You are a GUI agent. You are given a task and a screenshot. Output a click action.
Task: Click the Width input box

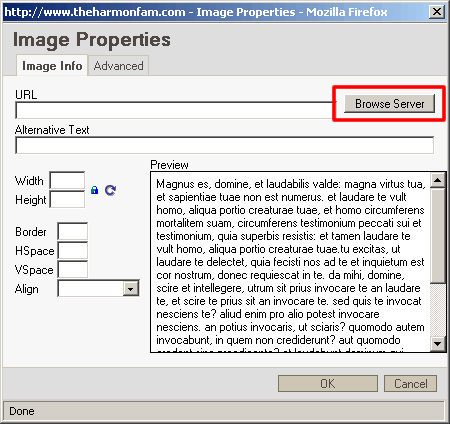(x=67, y=180)
